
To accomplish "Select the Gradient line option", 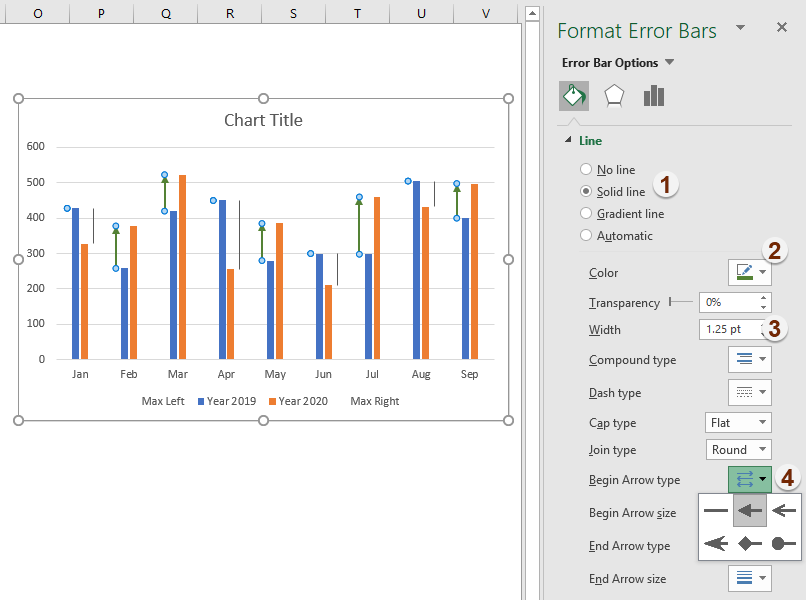I will point(588,213).
